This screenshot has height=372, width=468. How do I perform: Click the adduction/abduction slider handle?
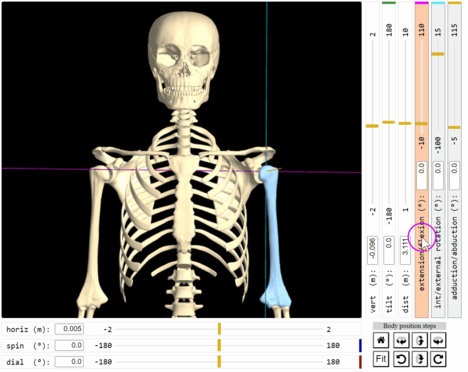click(454, 127)
